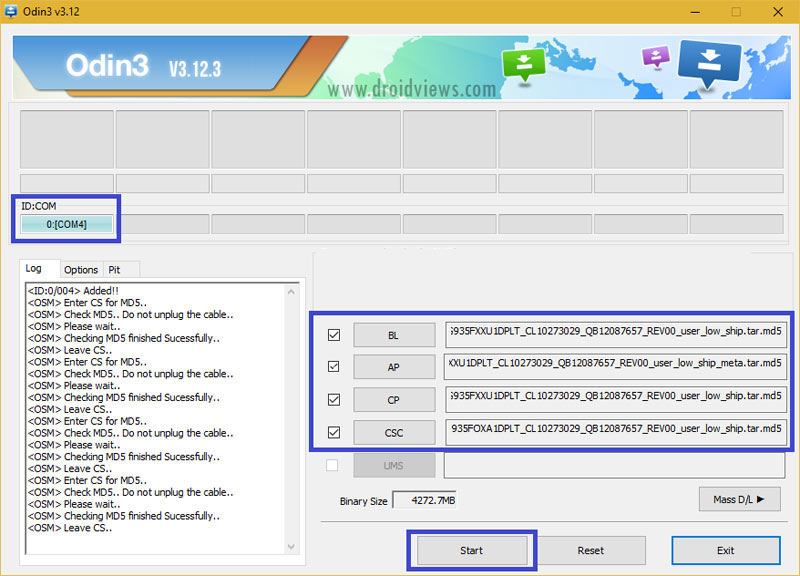Toggle the AP checkbox
The width and height of the screenshot is (800, 576).
(334, 366)
